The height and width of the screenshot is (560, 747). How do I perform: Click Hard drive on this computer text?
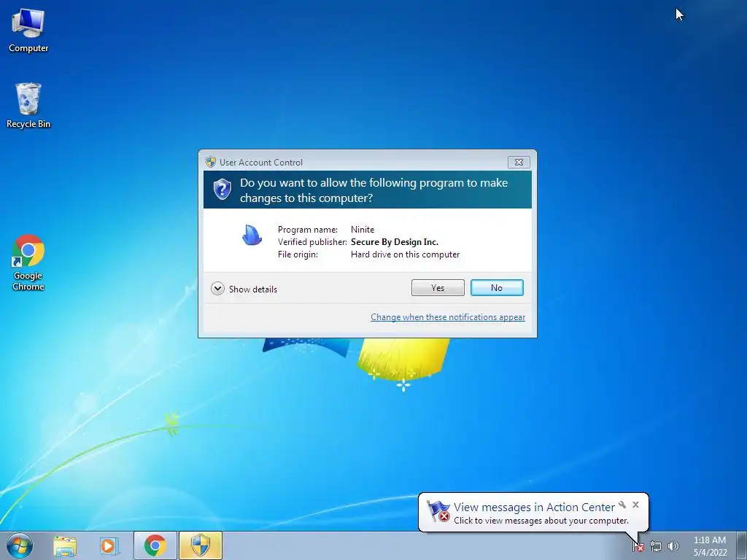406,254
